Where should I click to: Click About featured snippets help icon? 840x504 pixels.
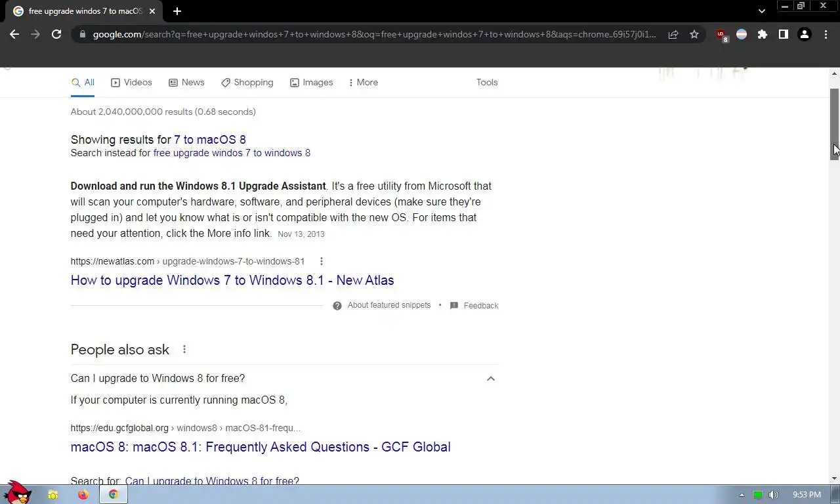(337, 306)
